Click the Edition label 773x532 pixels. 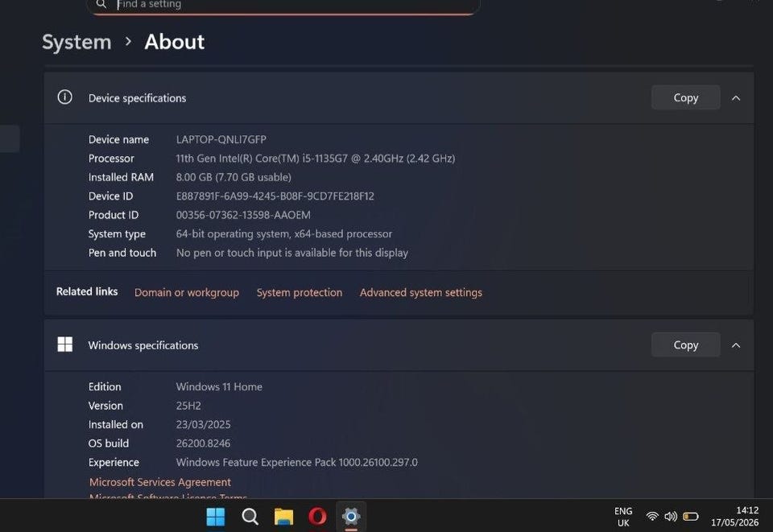[105, 386]
